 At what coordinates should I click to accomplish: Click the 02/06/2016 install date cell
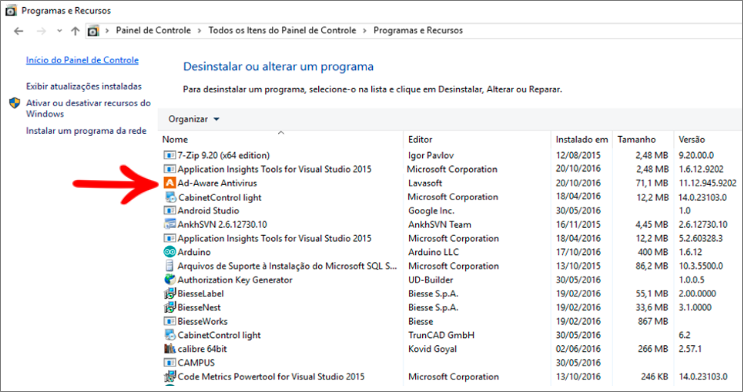click(x=578, y=348)
